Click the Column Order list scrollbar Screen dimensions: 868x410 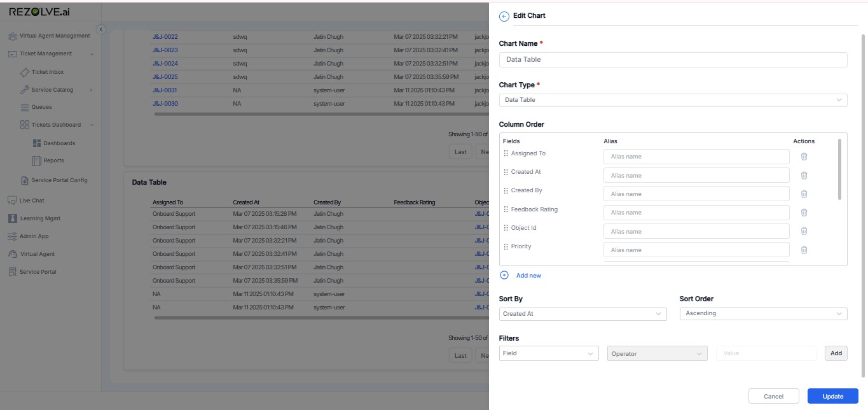839,169
